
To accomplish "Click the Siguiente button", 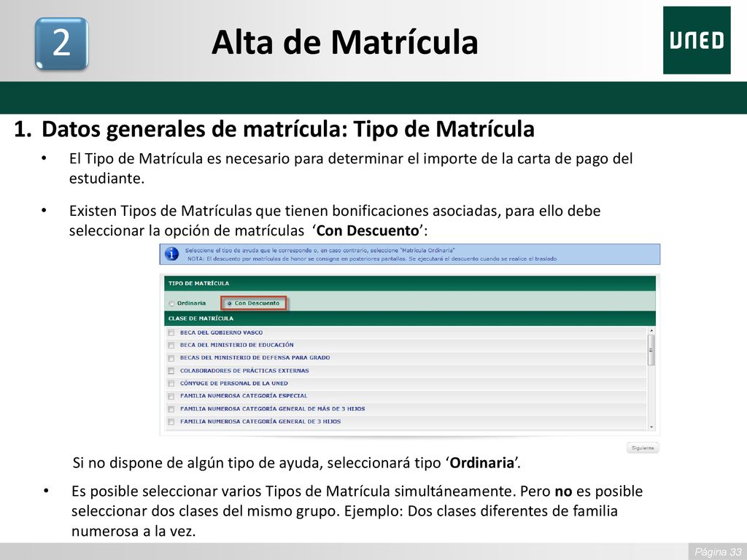I will tap(642, 448).
